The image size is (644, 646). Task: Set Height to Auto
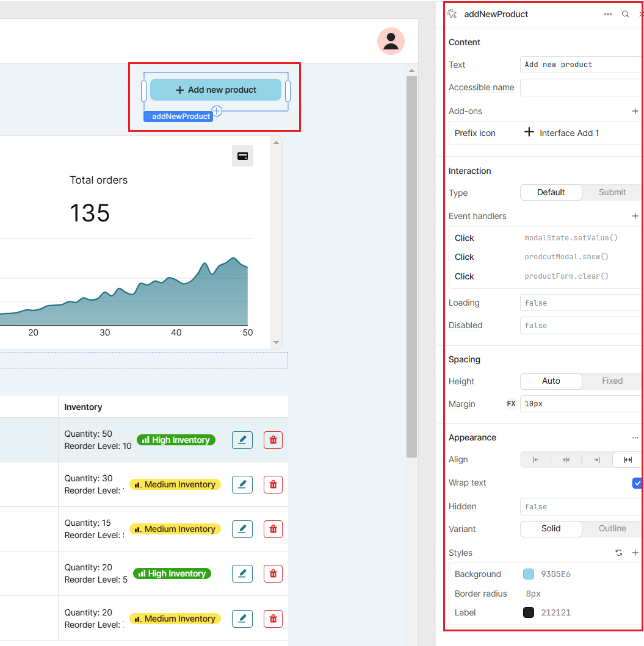point(551,381)
